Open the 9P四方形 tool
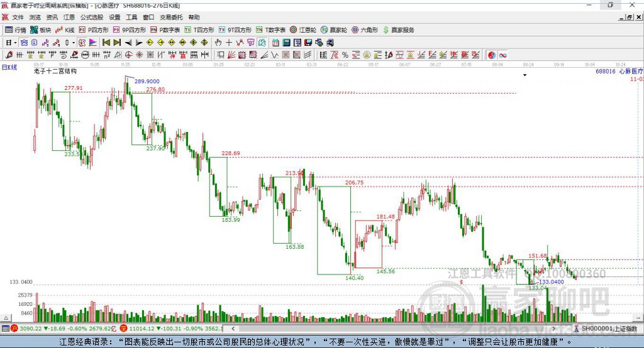Image resolution: width=644 pixels, height=348 pixels. click(130, 30)
